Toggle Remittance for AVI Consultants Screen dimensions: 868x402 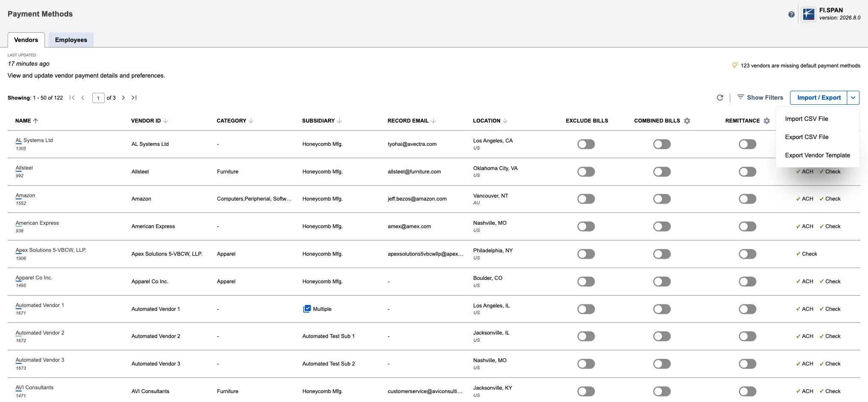pos(748,391)
